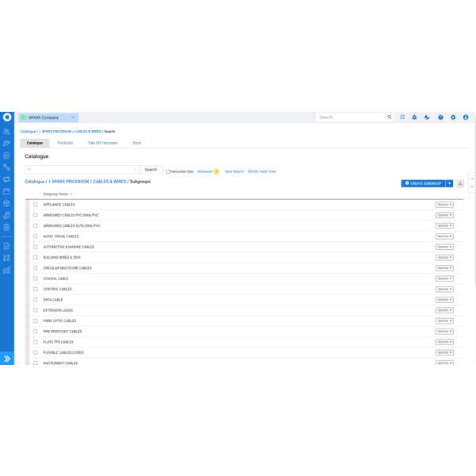Open the People sidebar icon
476x476 pixels.
(7, 132)
